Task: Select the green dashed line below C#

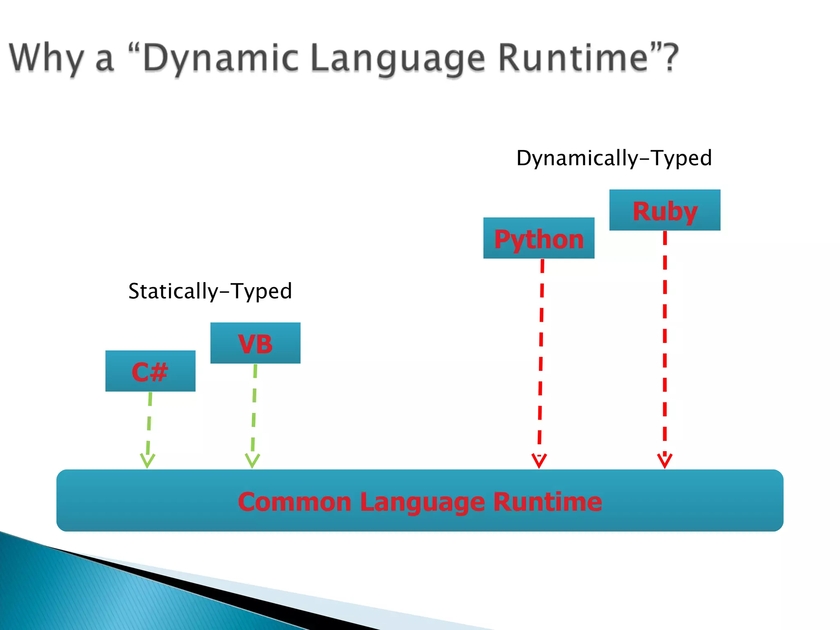Action: [149, 422]
